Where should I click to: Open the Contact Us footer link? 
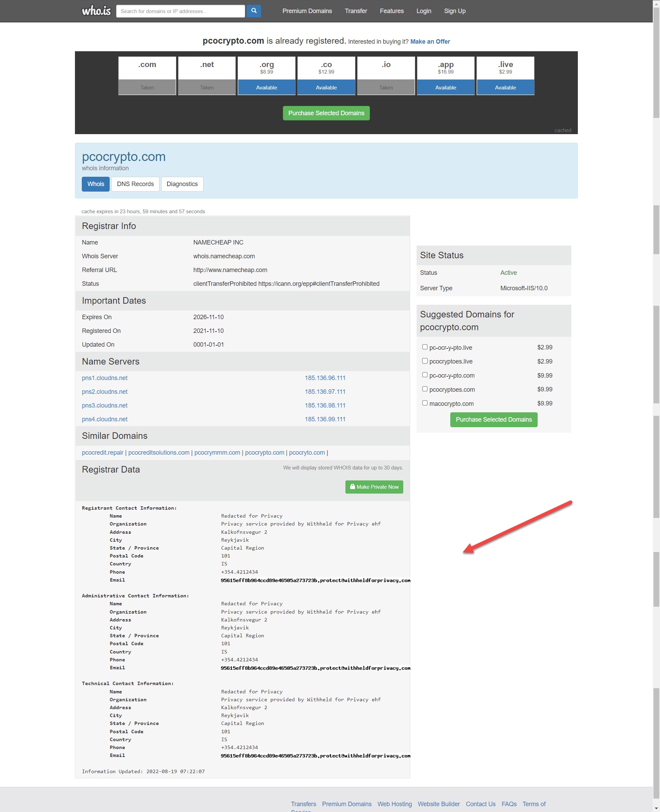point(481,804)
